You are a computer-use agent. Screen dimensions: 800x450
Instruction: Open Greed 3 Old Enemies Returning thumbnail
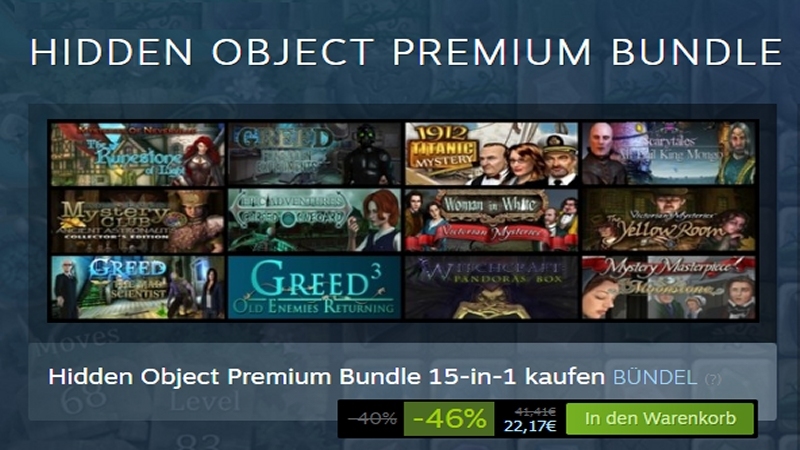pos(315,287)
